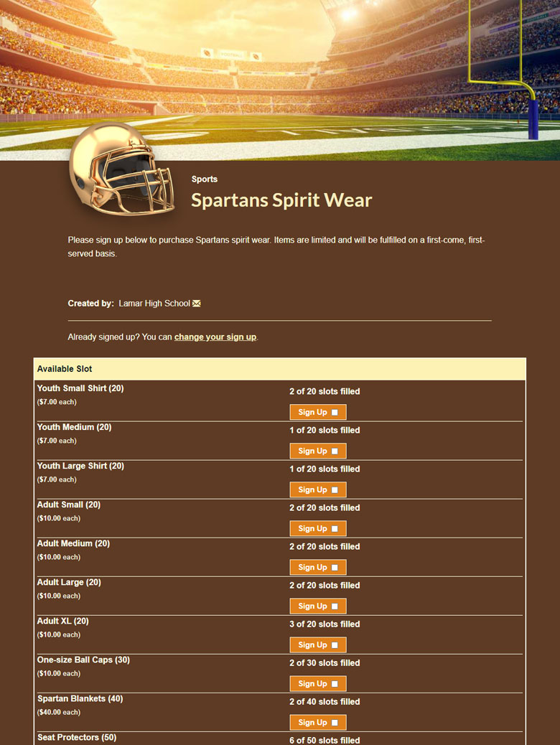Click the Lamar High School creator name
This screenshot has width=560, height=745.
pos(154,304)
